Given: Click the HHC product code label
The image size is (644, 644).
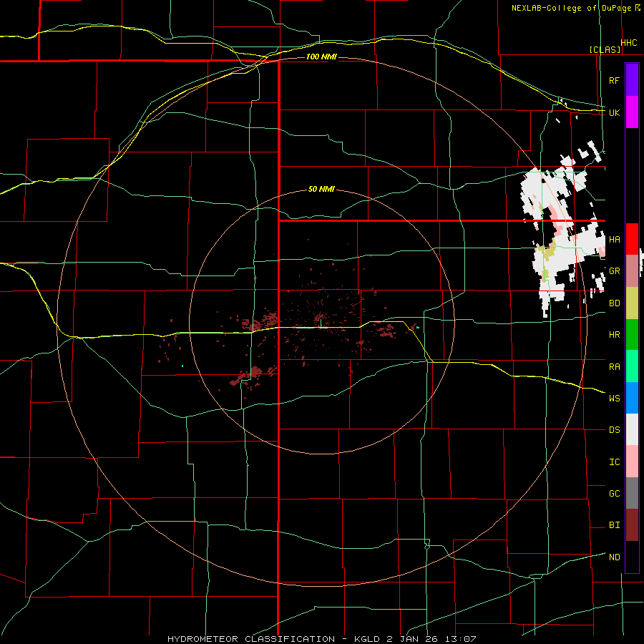Looking at the screenshot, I should tap(628, 43).
